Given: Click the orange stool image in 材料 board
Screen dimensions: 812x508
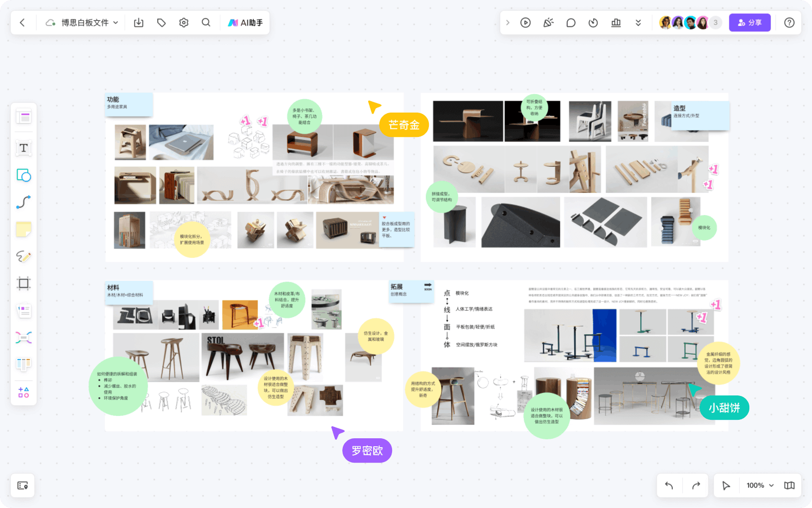Looking at the screenshot, I should click(240, 314).
